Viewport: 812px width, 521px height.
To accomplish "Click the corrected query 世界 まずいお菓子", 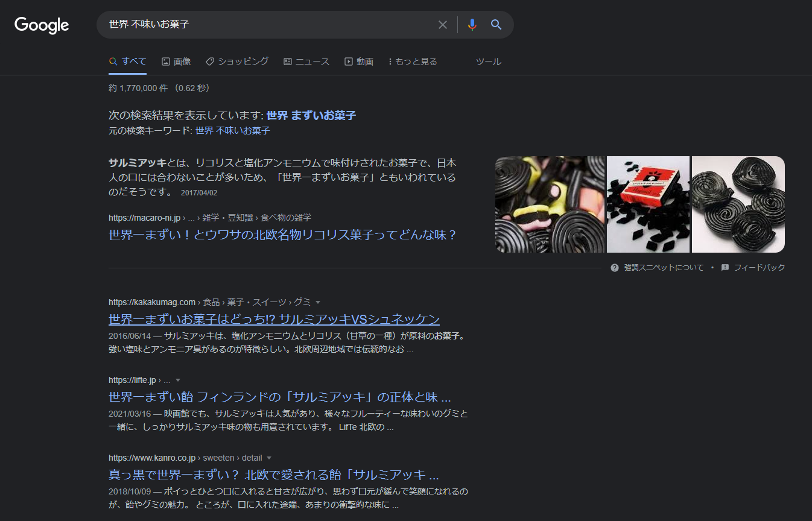I will (x=311, y=115).
